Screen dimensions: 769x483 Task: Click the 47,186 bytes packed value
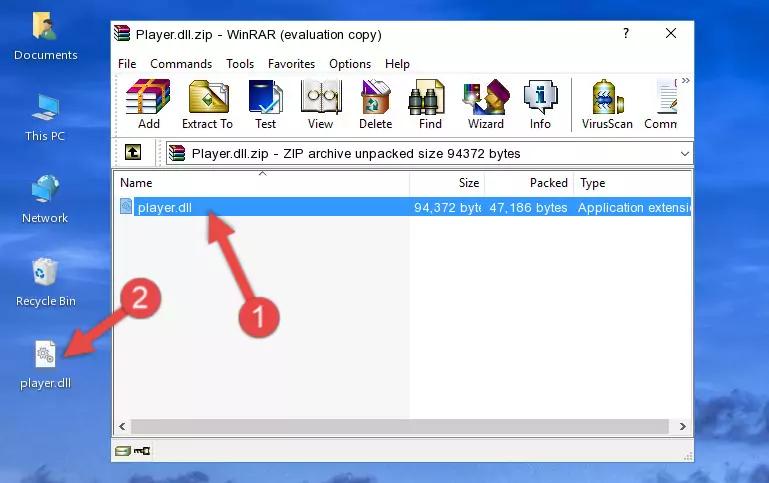[528, 207]
